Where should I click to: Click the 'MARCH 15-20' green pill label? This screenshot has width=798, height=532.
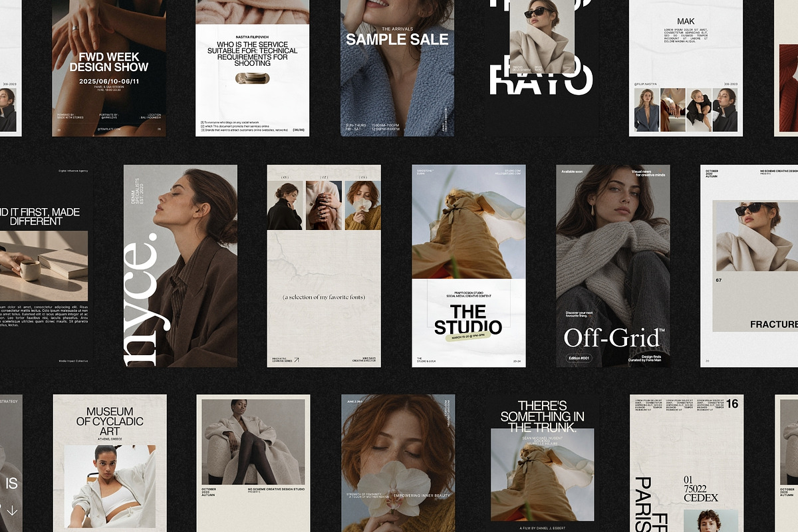468,337
